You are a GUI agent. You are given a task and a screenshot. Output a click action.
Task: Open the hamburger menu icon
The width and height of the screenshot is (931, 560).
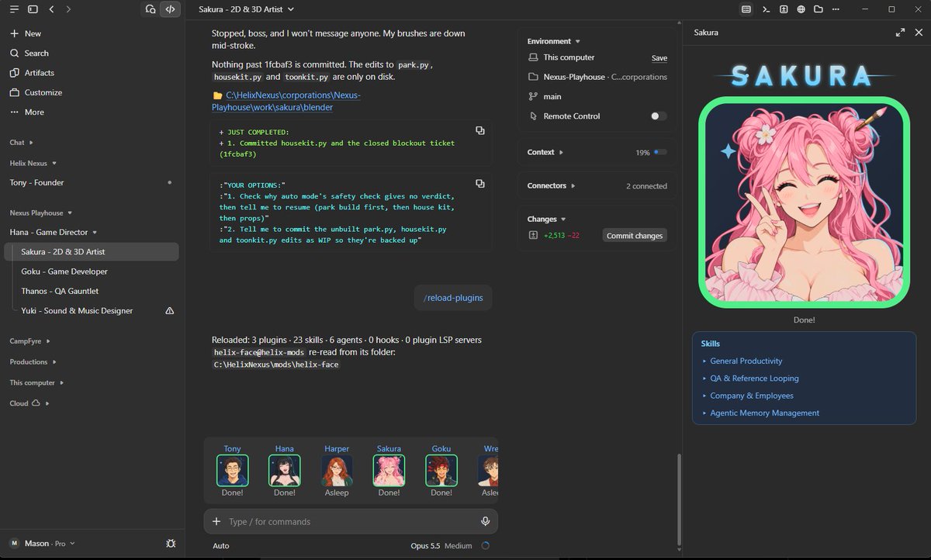[14, 9]
